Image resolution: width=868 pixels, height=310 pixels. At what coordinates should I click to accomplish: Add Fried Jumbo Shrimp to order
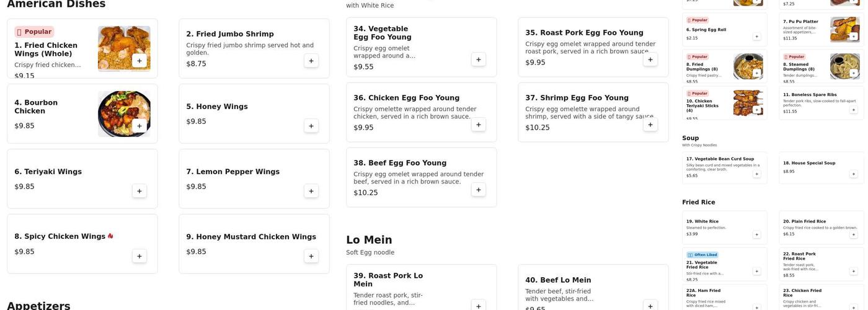(x=311, y=61)
